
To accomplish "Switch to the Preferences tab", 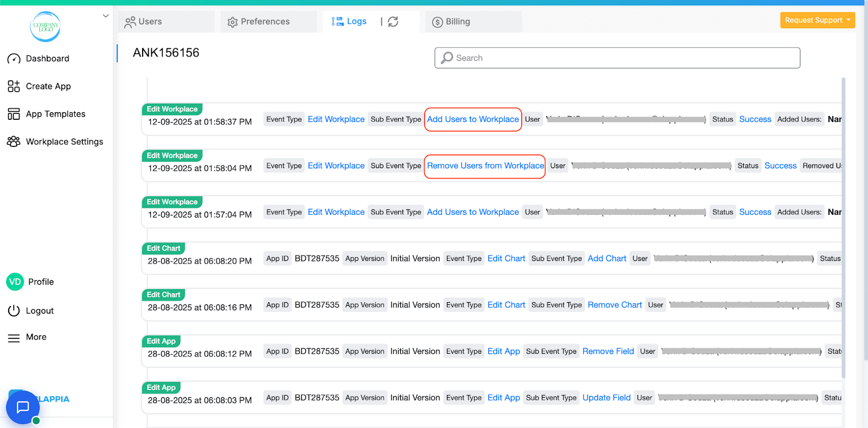I will pos(269,22).
